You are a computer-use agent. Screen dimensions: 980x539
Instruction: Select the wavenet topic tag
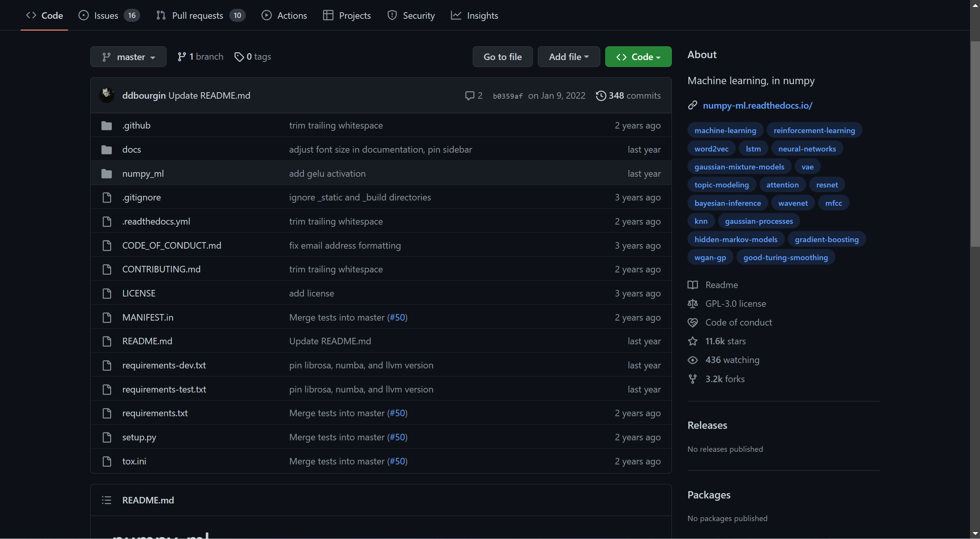tap(793, 203)
